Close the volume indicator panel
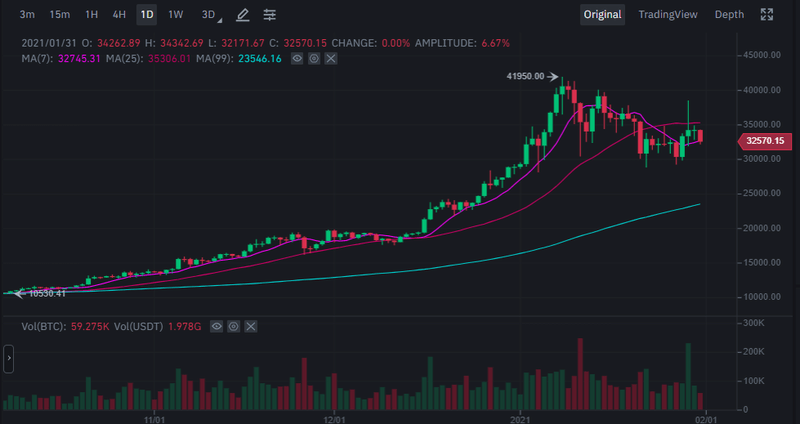 click(x=250, y=326)
